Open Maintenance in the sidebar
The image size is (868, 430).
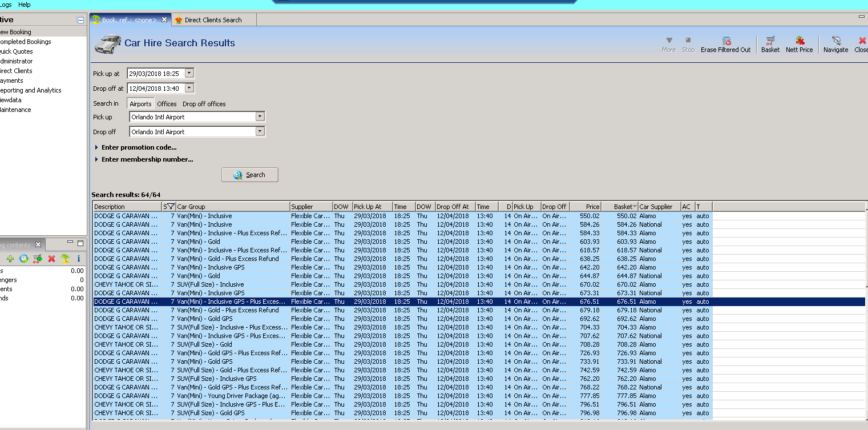click(15, 110)
